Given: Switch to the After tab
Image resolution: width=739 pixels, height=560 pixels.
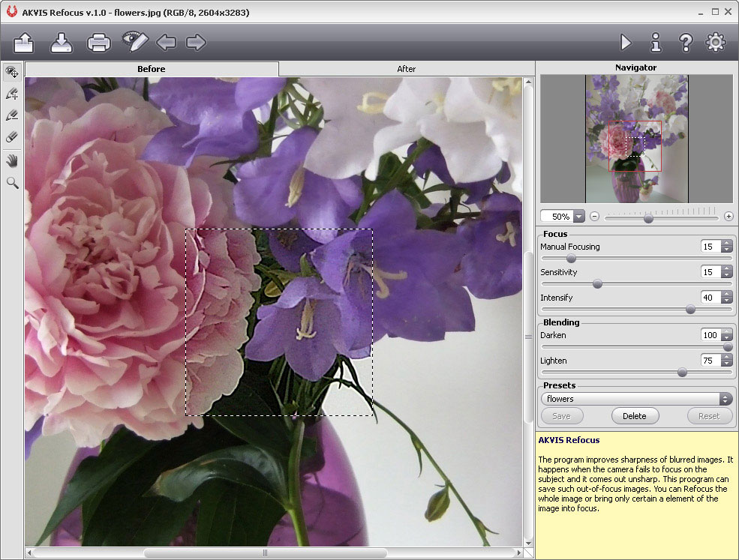Looking at the screenshot, I should coord(406,69).
